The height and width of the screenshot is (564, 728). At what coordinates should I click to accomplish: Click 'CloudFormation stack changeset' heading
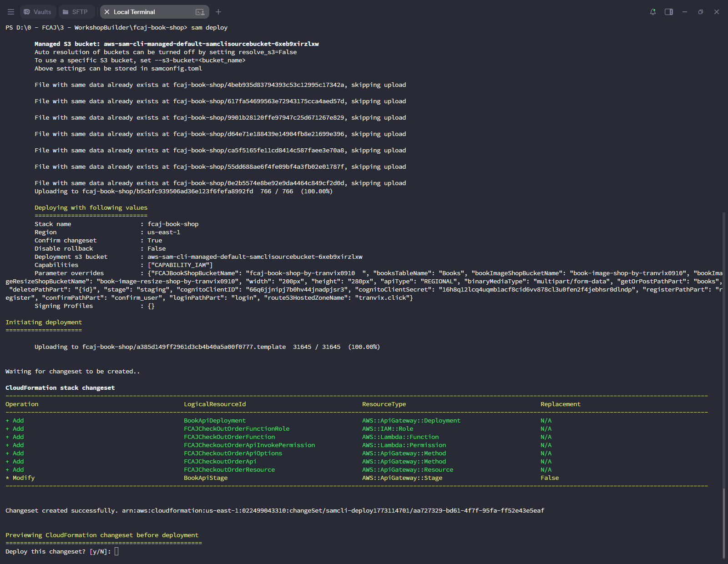click(60, 388)
